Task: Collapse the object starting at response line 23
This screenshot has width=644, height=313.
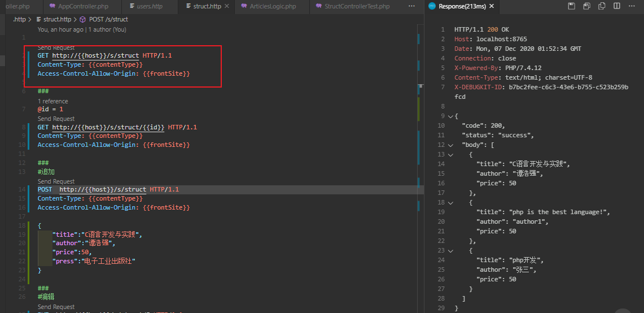Action: [x=450, y=251]
